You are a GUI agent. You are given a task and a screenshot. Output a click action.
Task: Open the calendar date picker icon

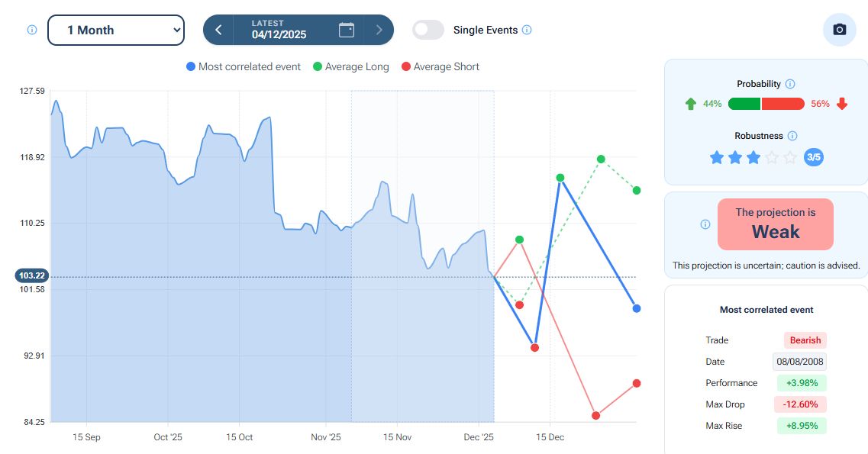[x=347, y=30]
